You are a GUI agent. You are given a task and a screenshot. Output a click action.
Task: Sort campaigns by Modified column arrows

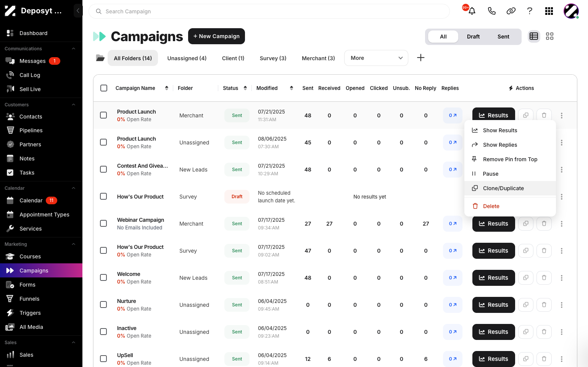coord(292,88)
